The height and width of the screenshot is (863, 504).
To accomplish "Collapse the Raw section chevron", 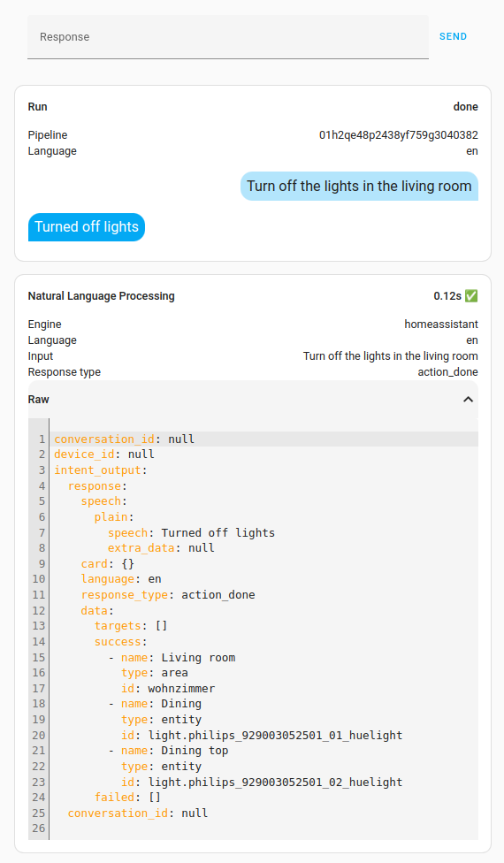I will [x=469, y=400].
